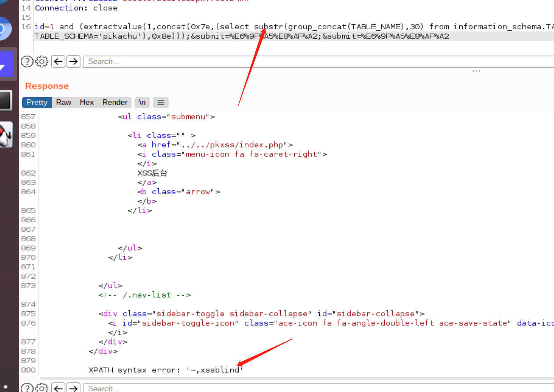
Task: Click the pkxss/index.php href line
Action: pyautogui.click(x=215, y=145)
